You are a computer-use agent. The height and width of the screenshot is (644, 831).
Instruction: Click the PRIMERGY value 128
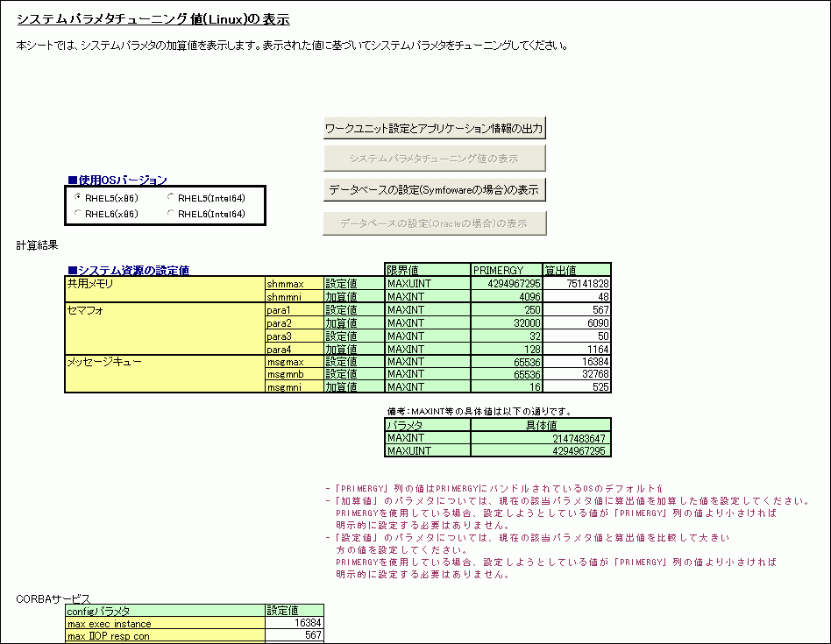[507, 349]
